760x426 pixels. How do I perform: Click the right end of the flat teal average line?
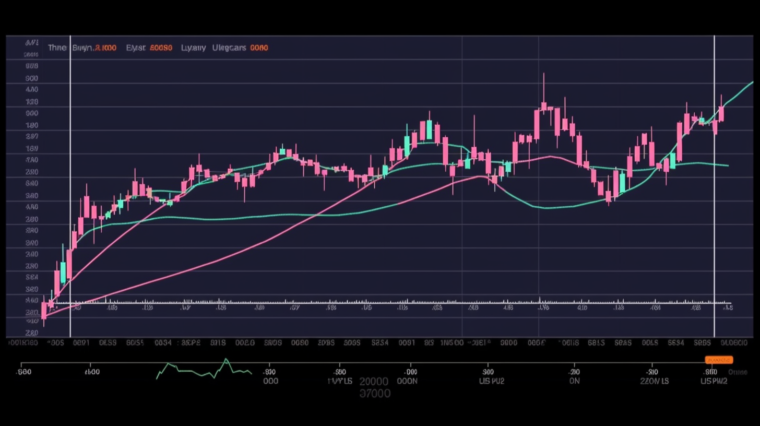click(725, 165)
